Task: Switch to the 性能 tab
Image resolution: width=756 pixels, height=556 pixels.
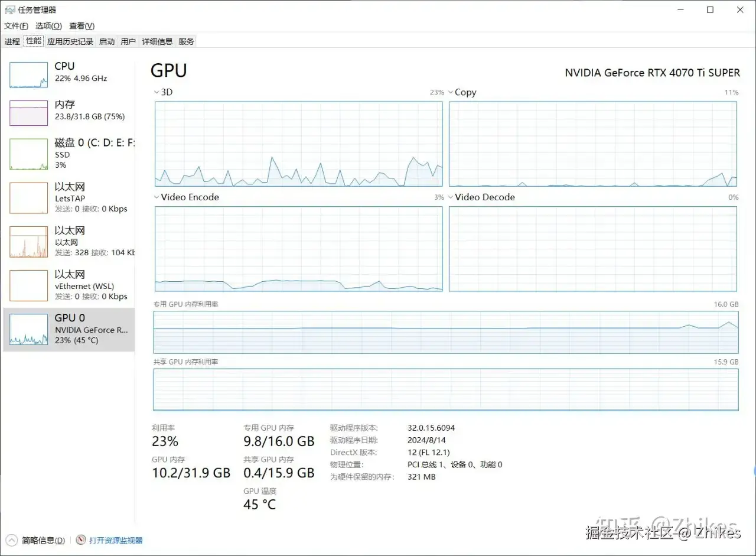Action: coord(34,41)
